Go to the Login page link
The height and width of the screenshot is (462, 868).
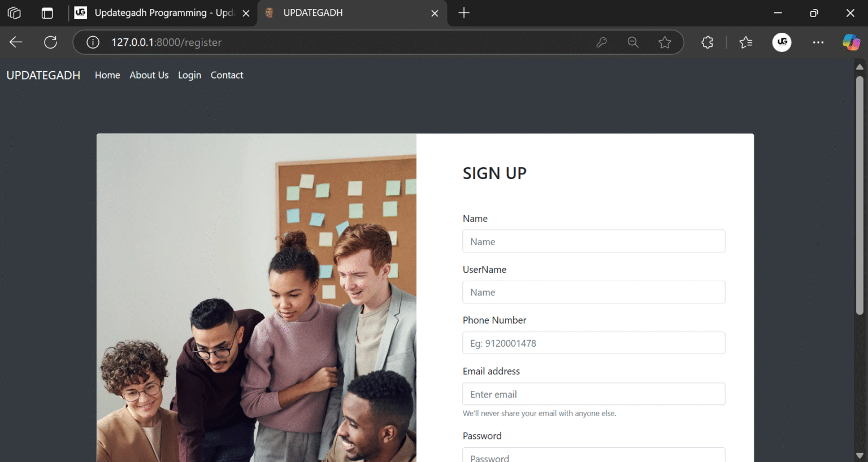pyautogui.click(x=189, y=75)
